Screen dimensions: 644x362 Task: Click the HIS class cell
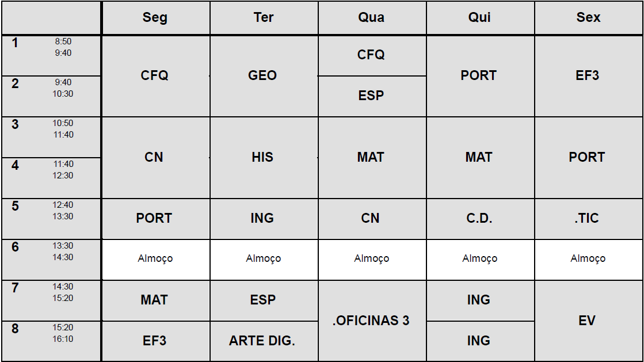263,157
